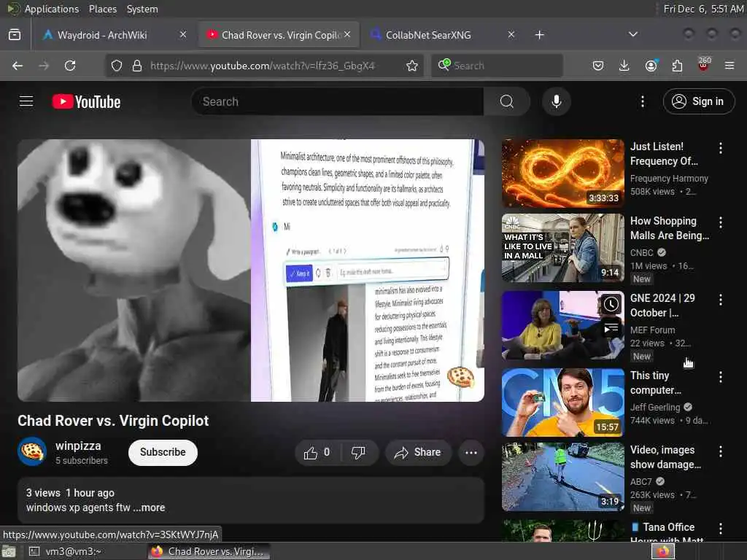Open How Shopping Malls Are Being thumbnail
747x560 pixels.
(x=562, y=248)
